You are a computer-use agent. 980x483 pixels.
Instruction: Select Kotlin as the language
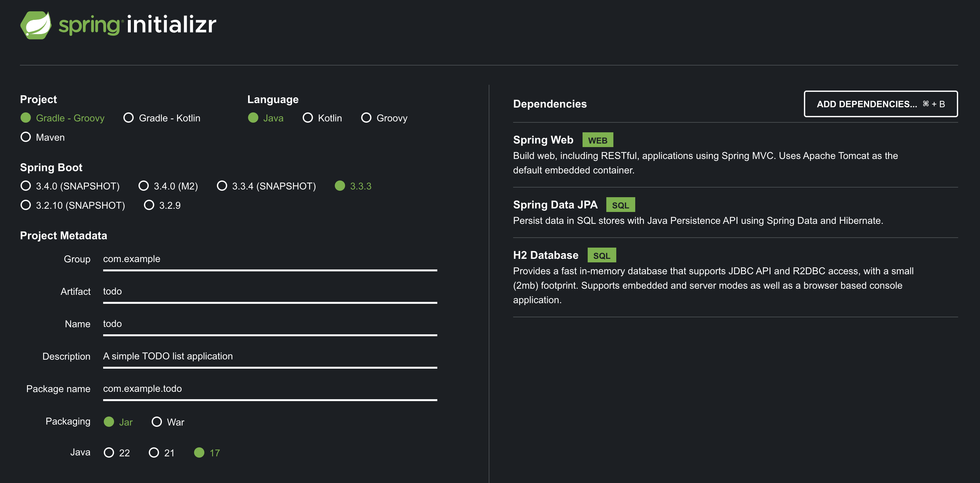point(308,118)
